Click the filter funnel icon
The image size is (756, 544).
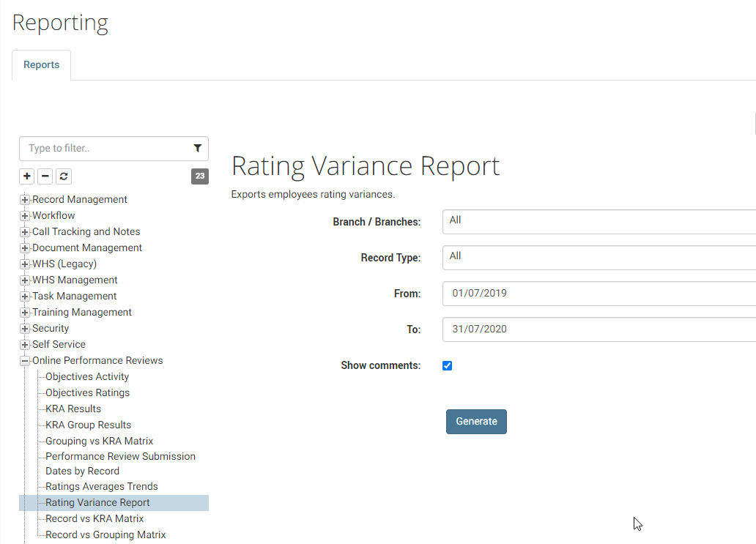point(197,148)
